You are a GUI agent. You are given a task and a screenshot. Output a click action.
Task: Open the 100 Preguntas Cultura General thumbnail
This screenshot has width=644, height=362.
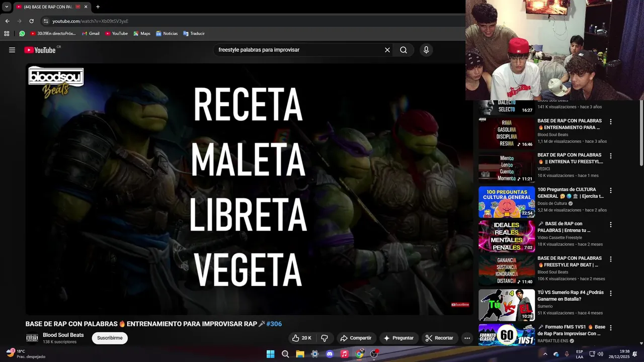(506, 202)
